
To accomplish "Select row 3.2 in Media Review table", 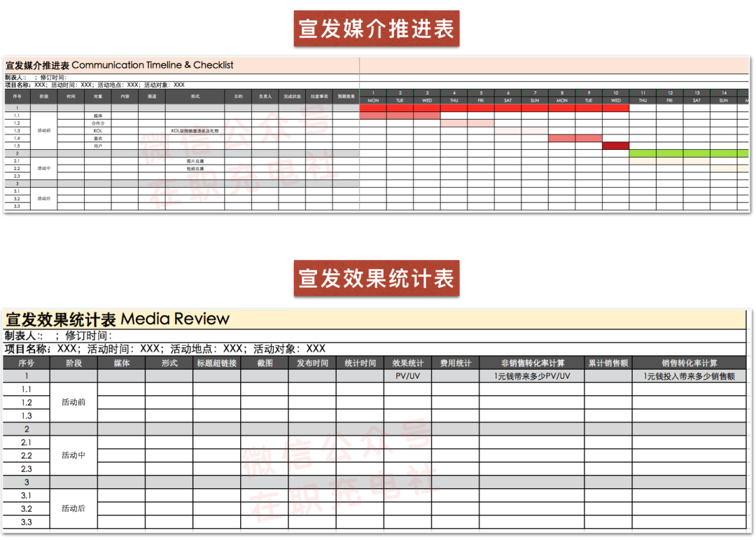I will click(x=26, y=508).
